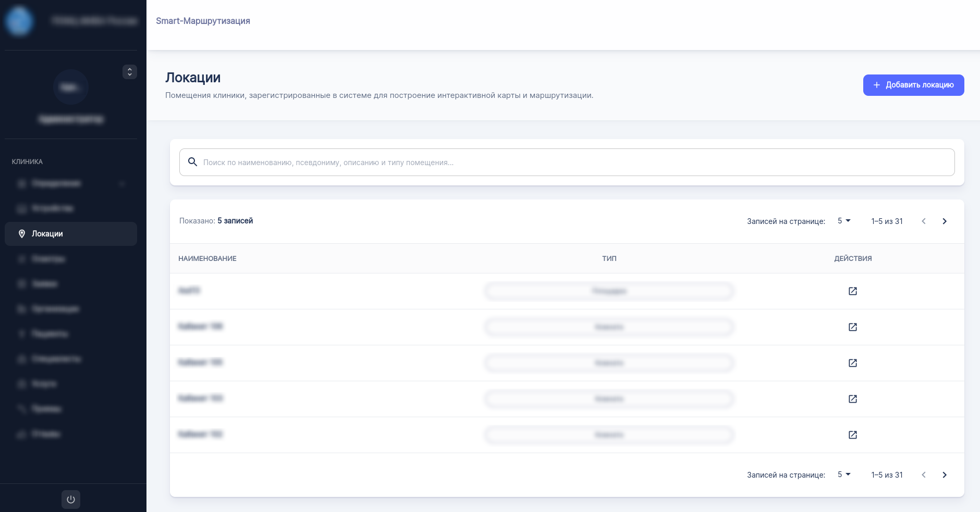Open the third location row's action icon
The height and width of the screenshot is (512, 980).
click(853, 363)
